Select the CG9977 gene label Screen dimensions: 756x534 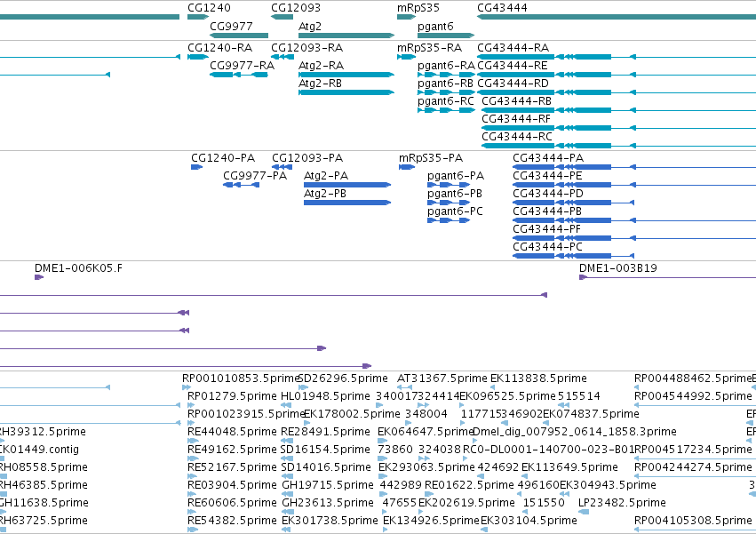pyautogui.click(x=231, y=27)
